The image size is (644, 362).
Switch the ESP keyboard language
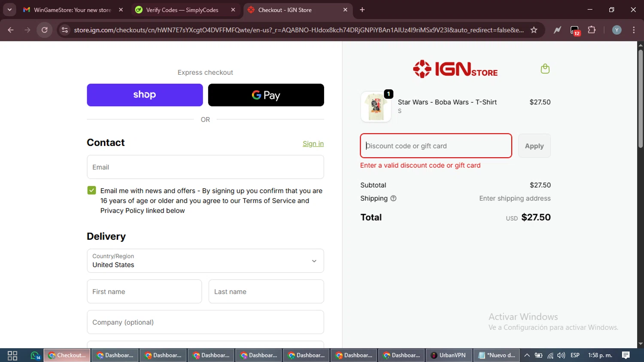pyautogui.click(x=575, y=355)
